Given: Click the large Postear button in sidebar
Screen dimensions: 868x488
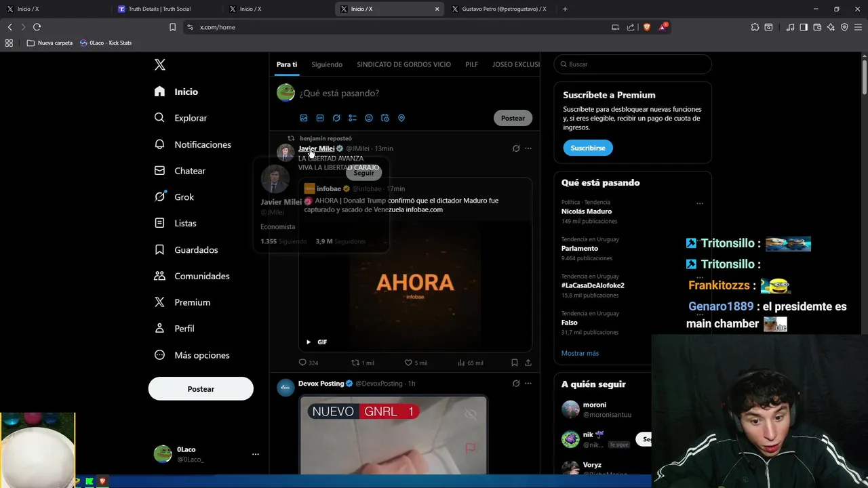Looking at the screenshot, I should tap(201, 389).
